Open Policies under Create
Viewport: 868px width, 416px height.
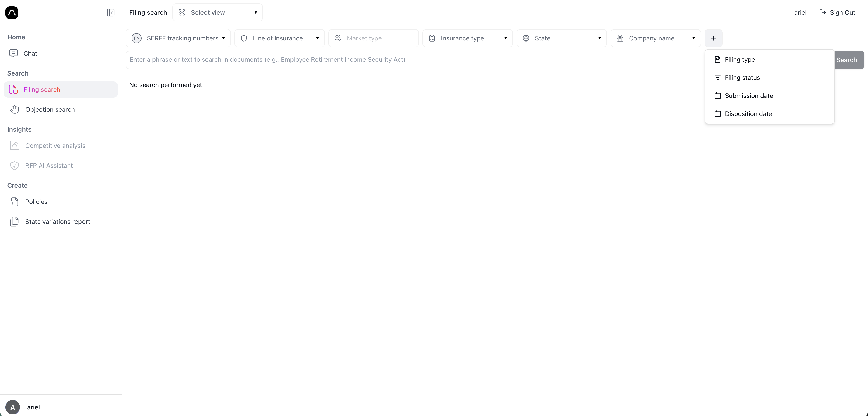(x=36, y=202)
